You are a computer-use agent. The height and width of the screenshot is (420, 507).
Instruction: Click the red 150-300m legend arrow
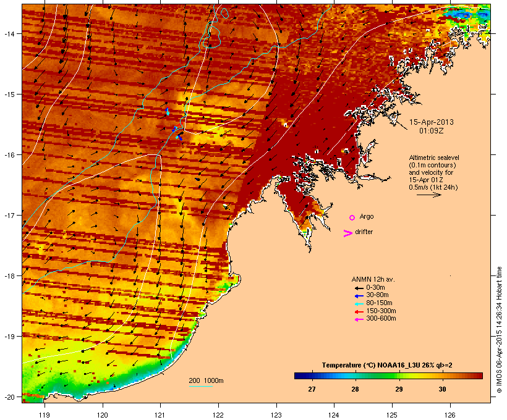pos(359,312)
